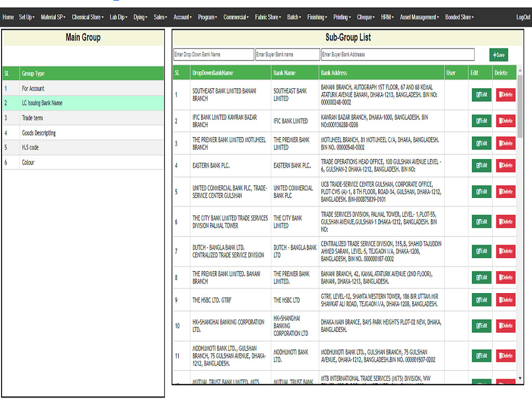Image resolution: width=532 pixels, height=399 pixels.
Task: Select Trade term group row
Action: [x=83, y=118]
